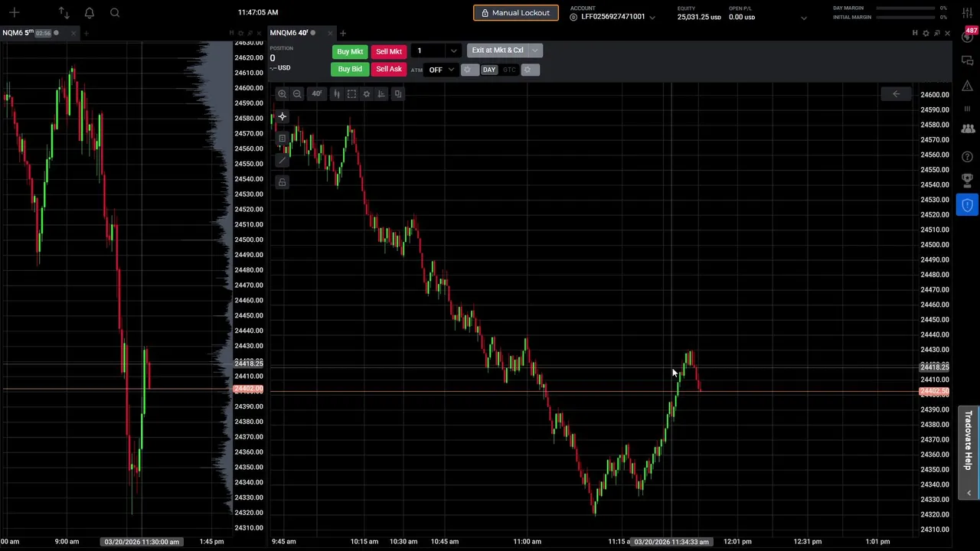980x551 pixels.
Task: Select the DAY time-in-force toggle
Action: coord(489,70)
